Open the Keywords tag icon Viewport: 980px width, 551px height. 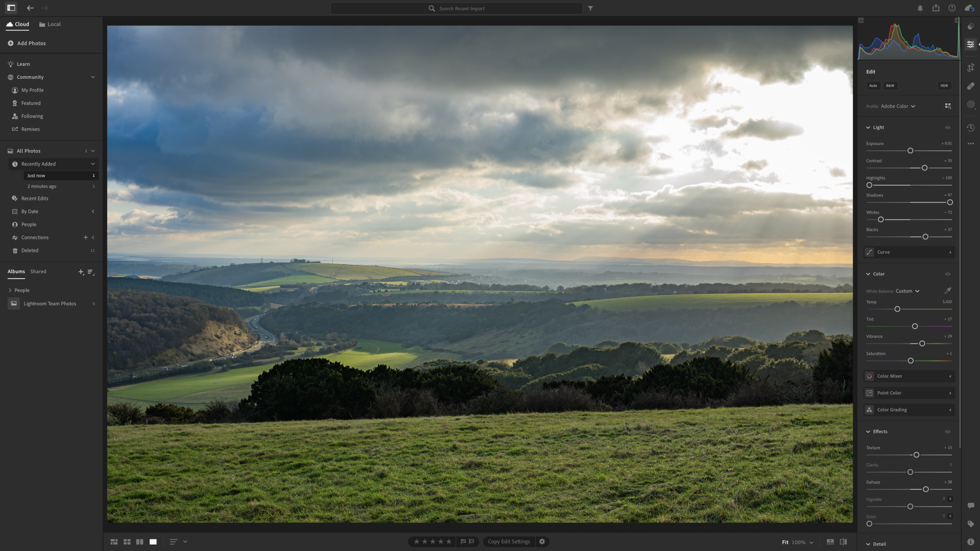970,524
